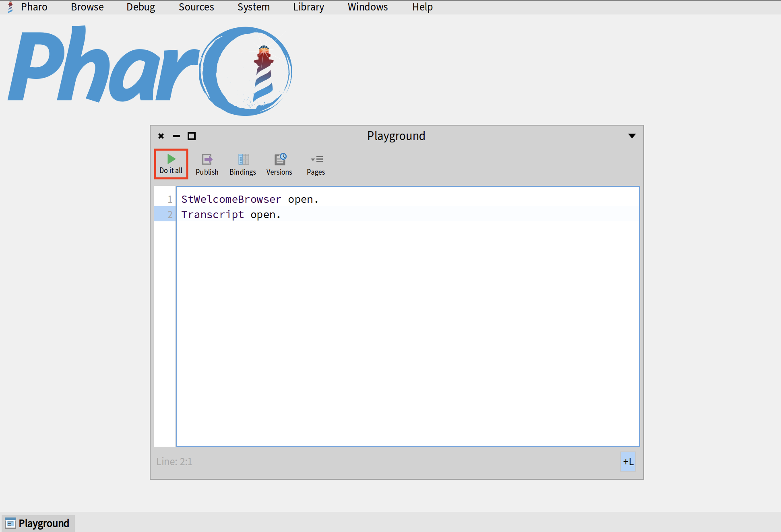Open the Pages list
The height and width of the screenshot is (532, 781).
click(316, 165)
